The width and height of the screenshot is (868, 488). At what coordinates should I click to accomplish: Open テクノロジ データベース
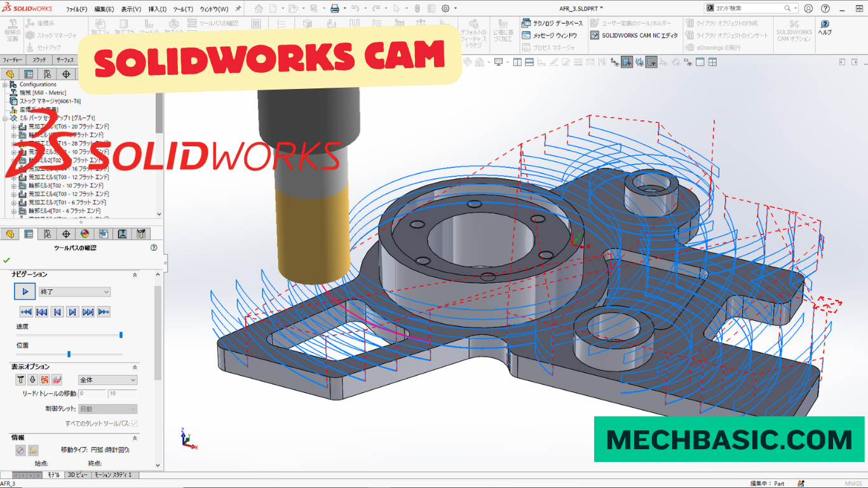tap(552, 23)
